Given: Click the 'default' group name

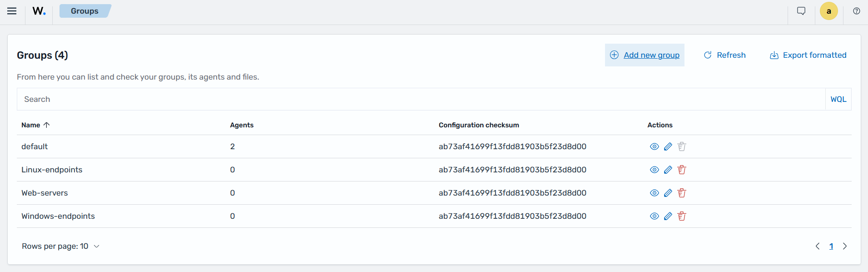Looking at the screenshot, I should [35, 146].
